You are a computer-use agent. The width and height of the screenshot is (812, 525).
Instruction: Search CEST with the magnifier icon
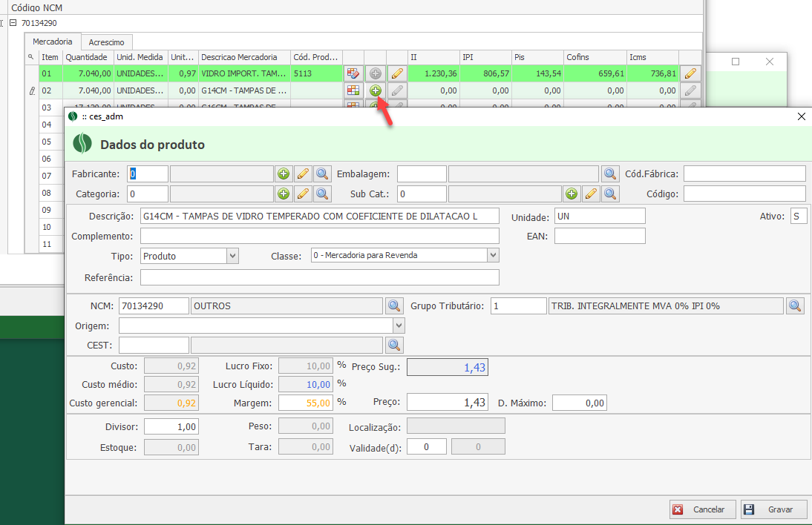(x=394, y=345)
